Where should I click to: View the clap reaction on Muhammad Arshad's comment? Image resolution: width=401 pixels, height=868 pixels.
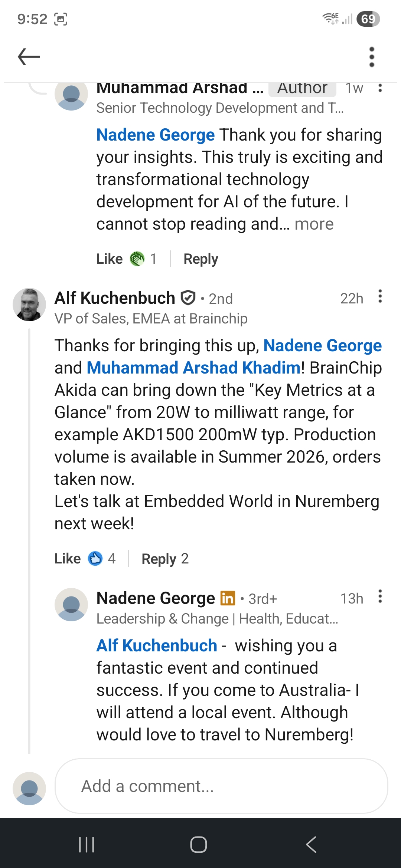(x=137, y=259)
